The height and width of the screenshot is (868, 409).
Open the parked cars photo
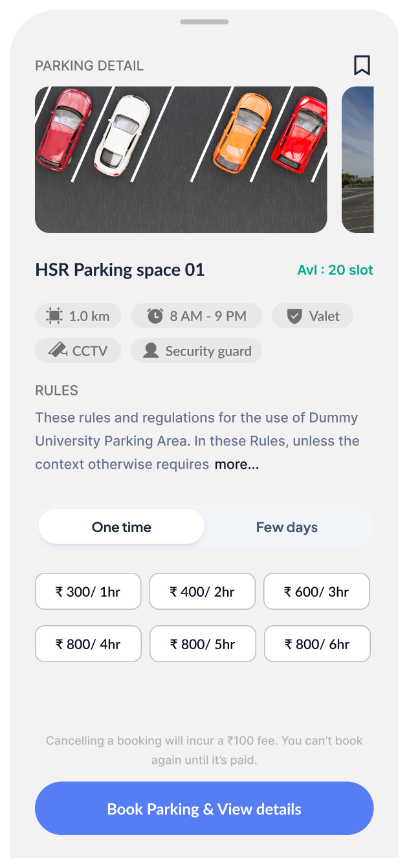coord(181,160)
